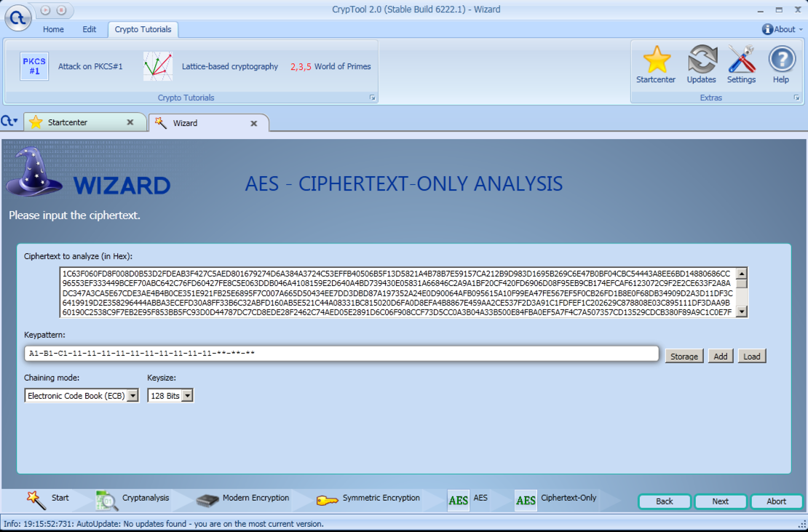Expand the Extras group launcher
This screenshot has width=808, height=532.
(796, 98)
